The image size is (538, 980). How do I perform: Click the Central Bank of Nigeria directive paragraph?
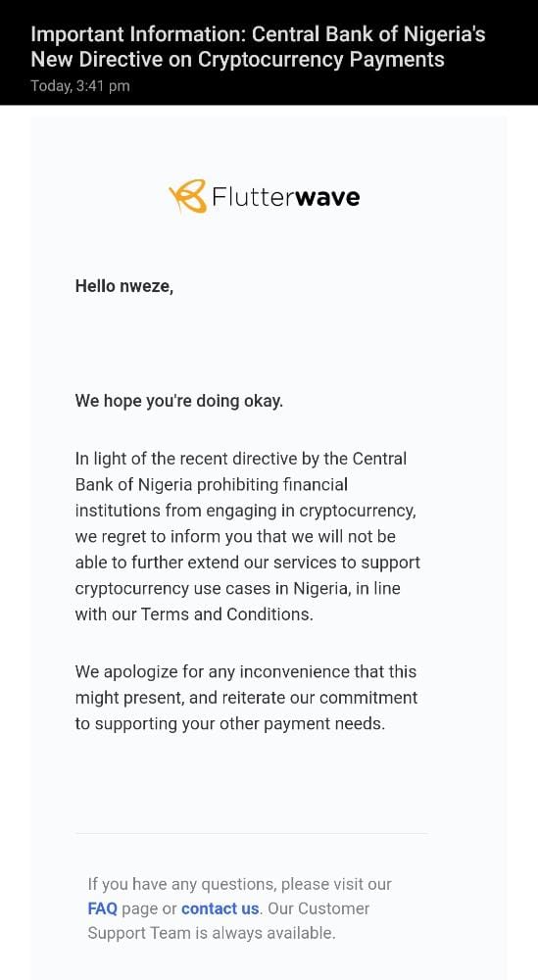[x=248, y=536]
